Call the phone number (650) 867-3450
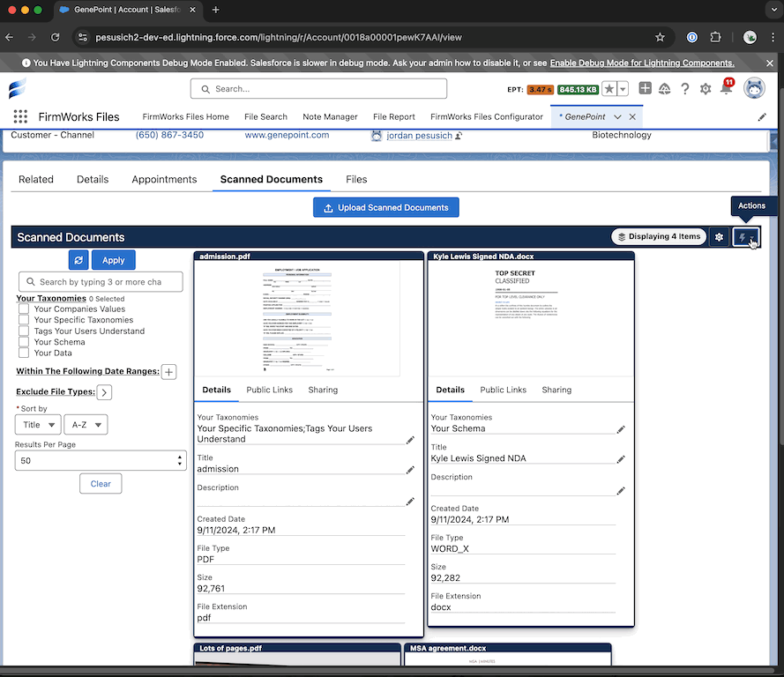The image size is (784, 677). coord(169,135)
